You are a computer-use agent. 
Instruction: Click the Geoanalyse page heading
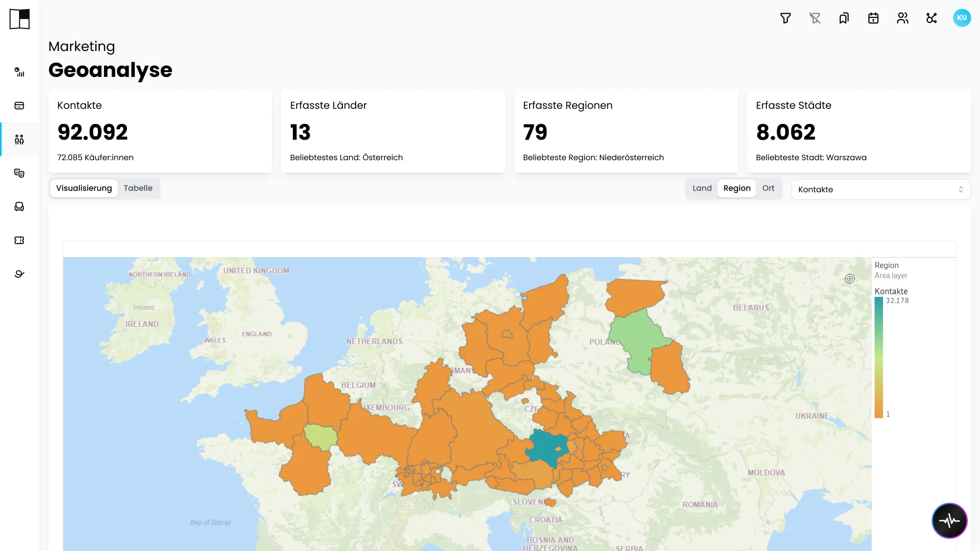[x=110, y=70]
